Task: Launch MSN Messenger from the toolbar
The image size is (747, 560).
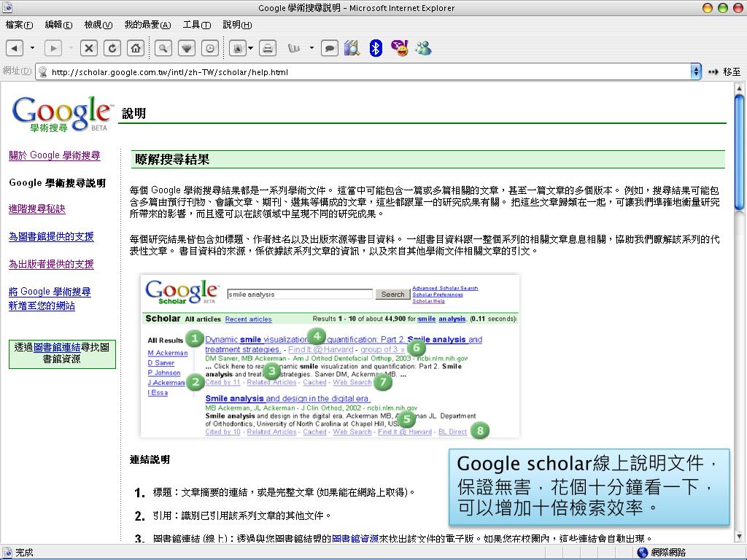Action: [423, 48]
